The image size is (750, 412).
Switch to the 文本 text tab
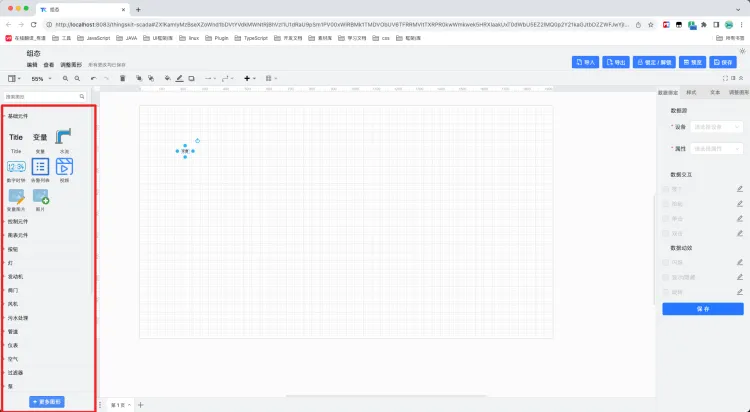click(715, 92)
